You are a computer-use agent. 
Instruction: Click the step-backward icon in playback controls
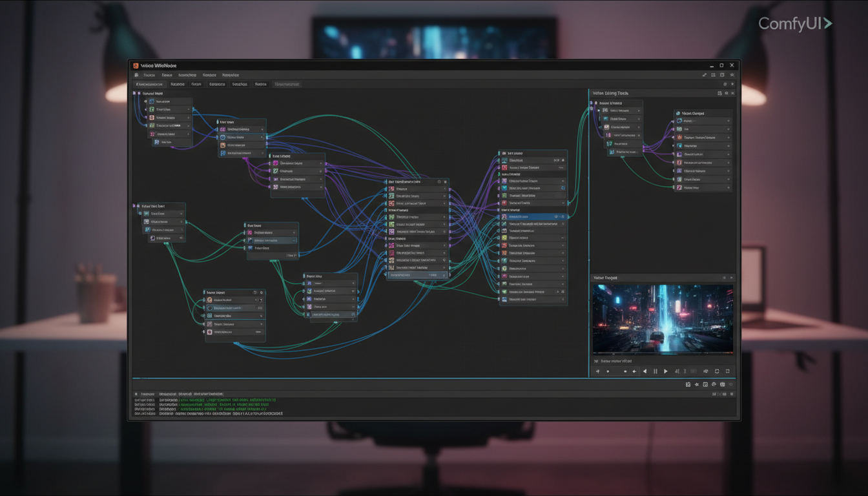[x=645, y=371]
